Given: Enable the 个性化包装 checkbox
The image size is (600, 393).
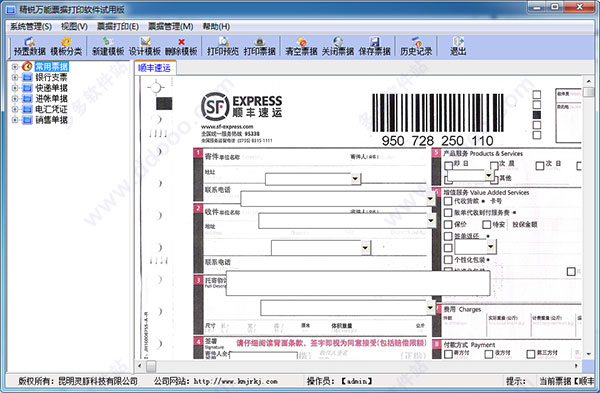Looking at the screenshot, I should pyautogui.click(x=448, y=259).
